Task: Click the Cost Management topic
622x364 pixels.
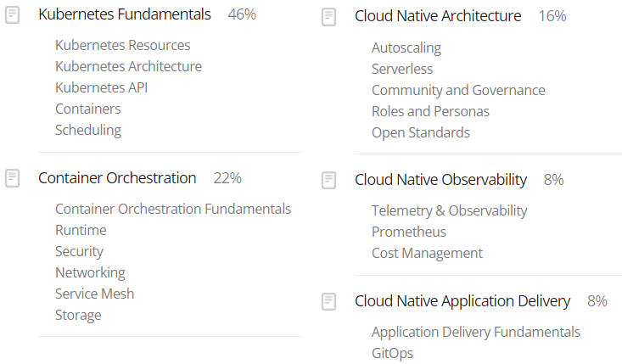Action: [x=427, y=254]
